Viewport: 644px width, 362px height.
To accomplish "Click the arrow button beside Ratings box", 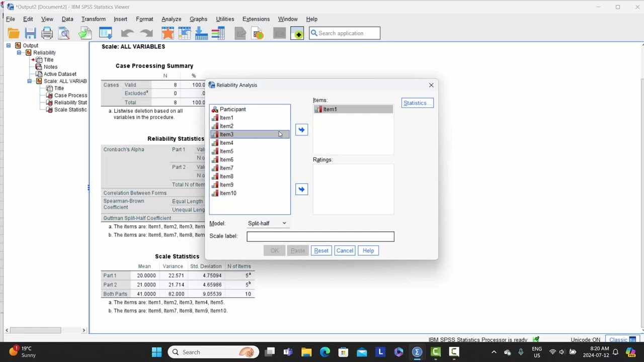I will [x=301, y=189].
